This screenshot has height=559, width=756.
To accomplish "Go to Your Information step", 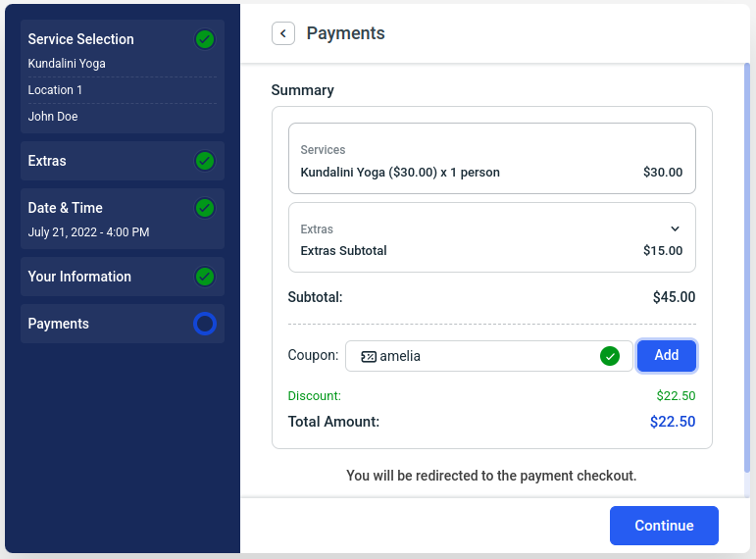I will [x=98, y=277].
